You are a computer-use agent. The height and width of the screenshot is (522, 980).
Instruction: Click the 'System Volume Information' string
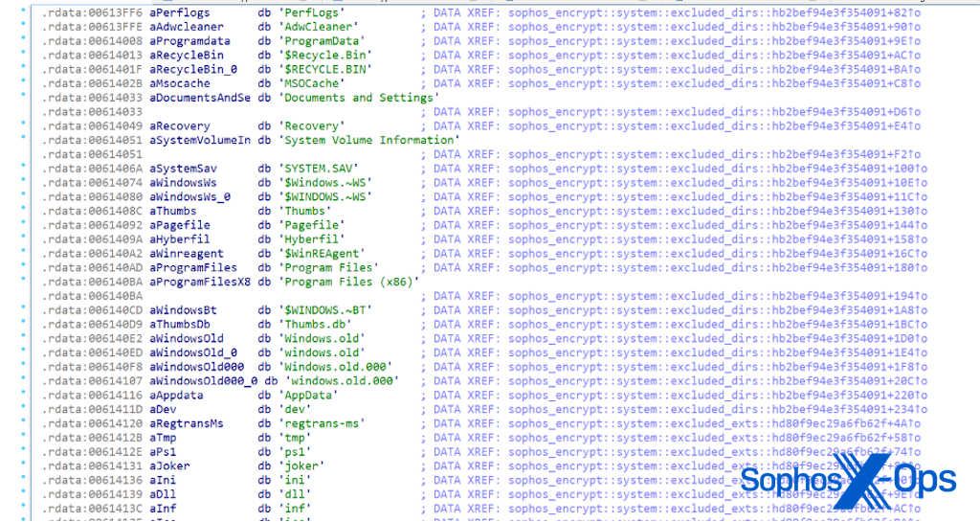pos(368,140)
